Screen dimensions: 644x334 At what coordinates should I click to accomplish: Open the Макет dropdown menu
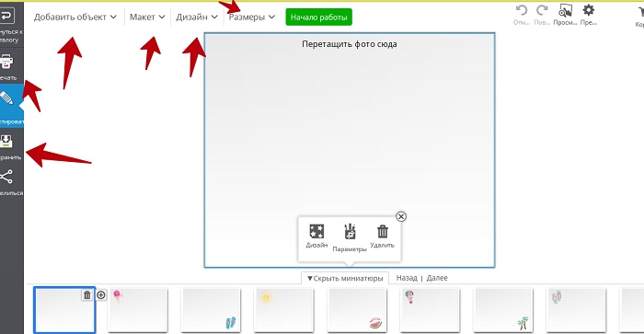tap(147, 17)
